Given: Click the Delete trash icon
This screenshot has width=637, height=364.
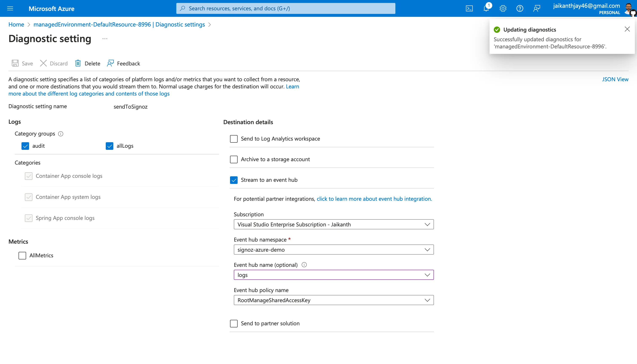Looking at the screenshot, I should tap(78, 63).
